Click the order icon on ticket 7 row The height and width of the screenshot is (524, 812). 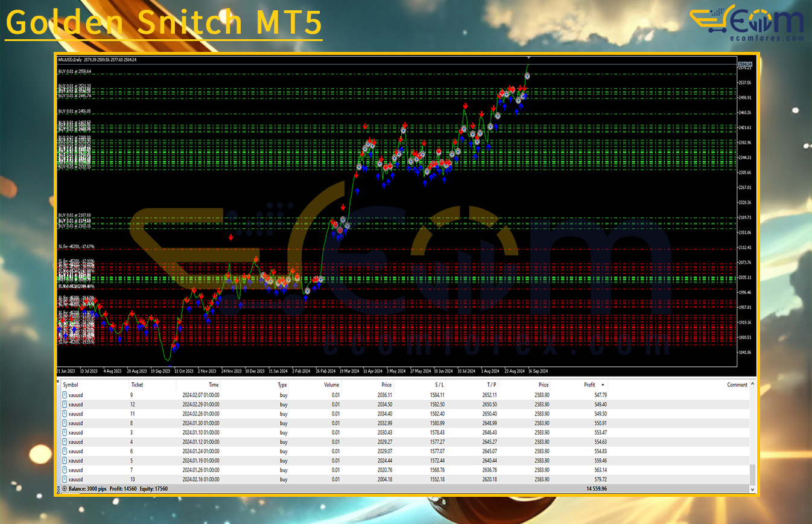click(65, 470)
